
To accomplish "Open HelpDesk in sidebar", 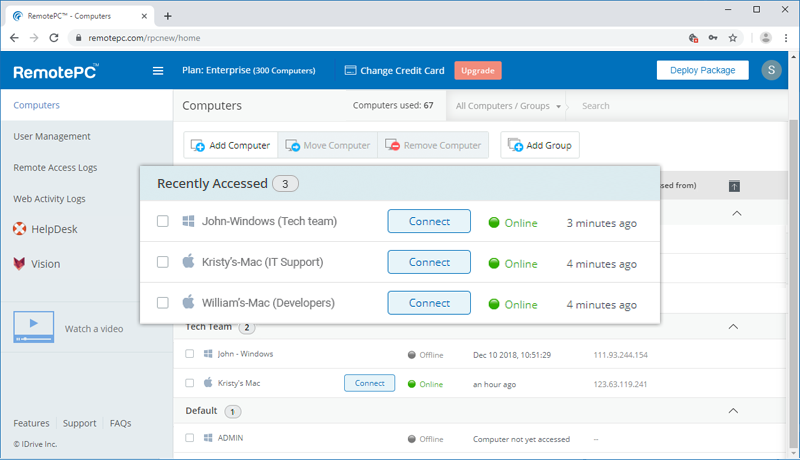I will (x=54, y=229).
